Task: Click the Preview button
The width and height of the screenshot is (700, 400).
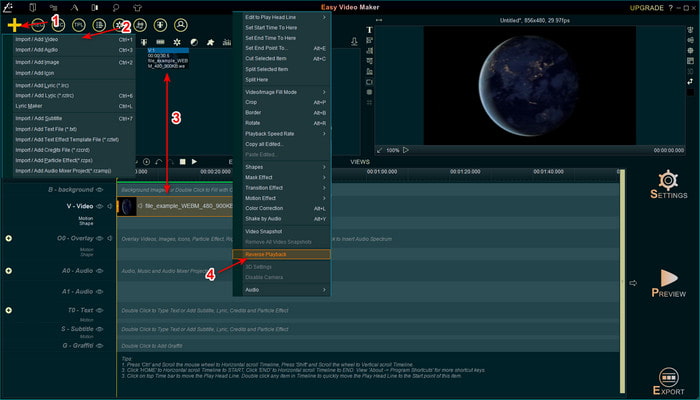Action: coord(668,283)
